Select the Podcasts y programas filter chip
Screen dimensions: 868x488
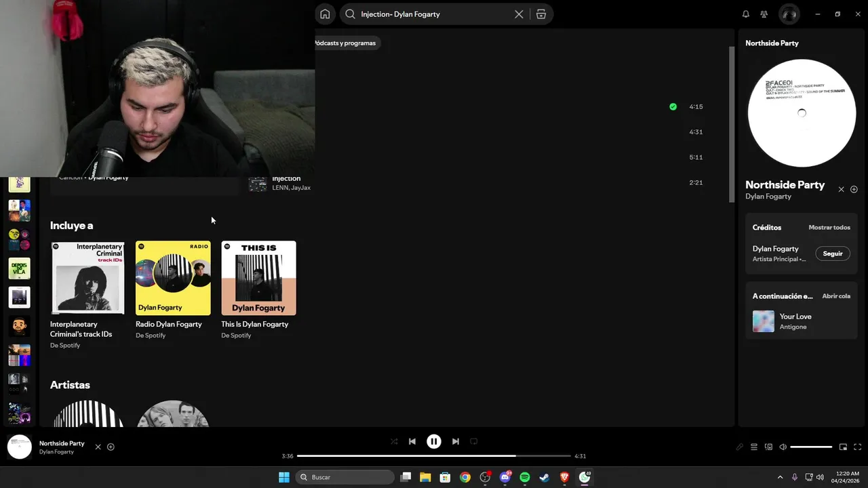[x=345, y=43]
